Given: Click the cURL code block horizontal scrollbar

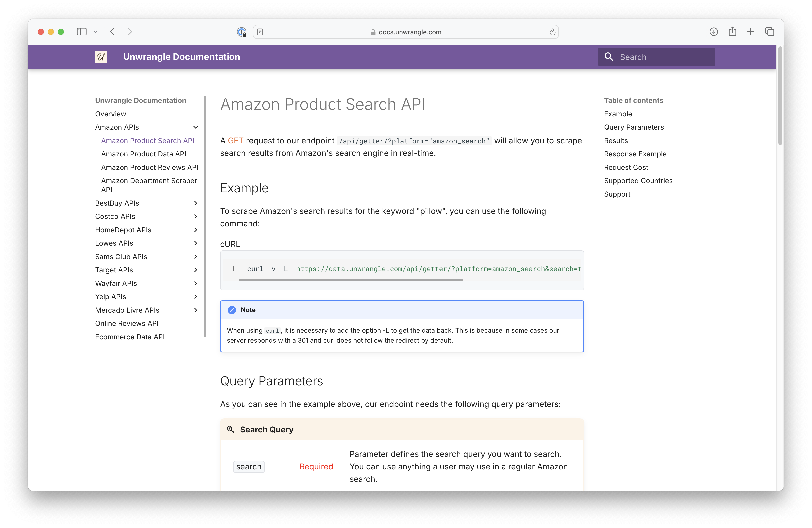Looking at the screenshot, I should click(351, 280).
